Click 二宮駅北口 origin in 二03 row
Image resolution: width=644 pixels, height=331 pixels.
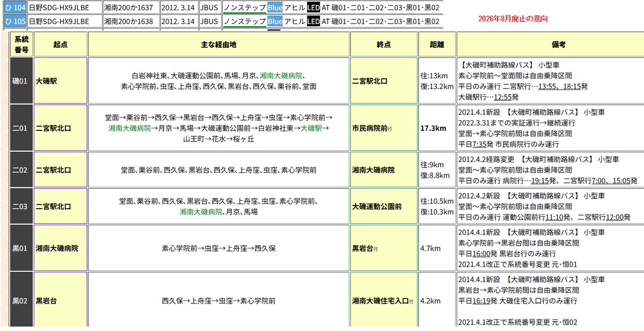click(53, 207)
